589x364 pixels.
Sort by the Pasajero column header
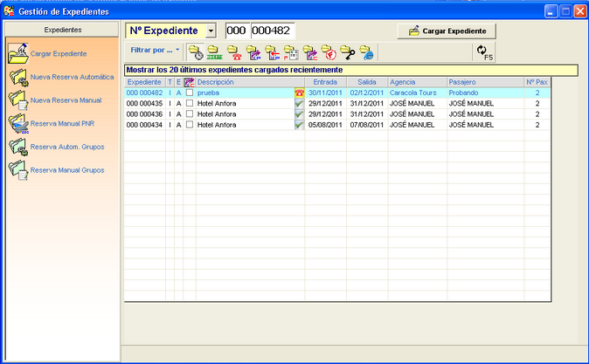(x=486, y=82)
